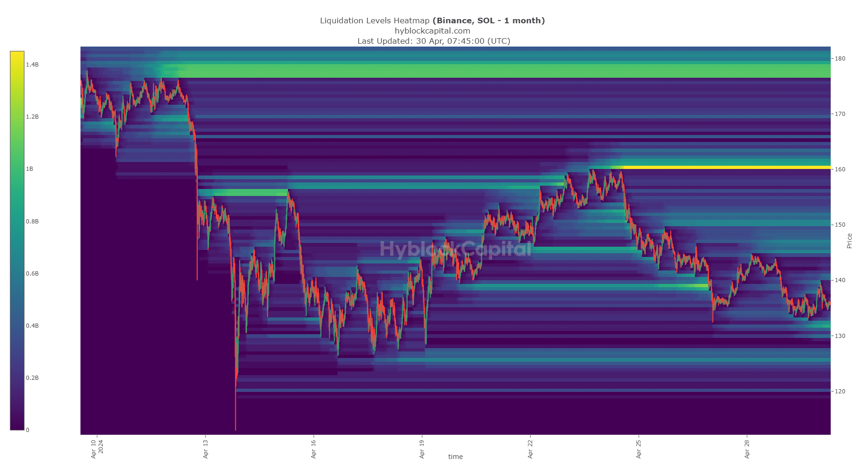Click the price axis label 140
This screenshot has height=472, width=868.
point(840,280)
